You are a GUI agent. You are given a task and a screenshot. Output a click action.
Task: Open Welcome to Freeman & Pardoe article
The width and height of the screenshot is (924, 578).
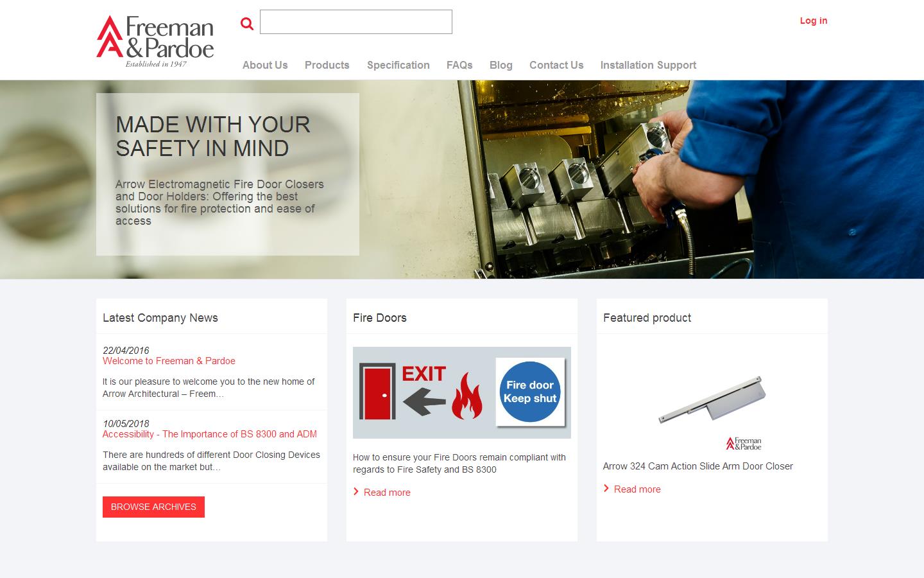point(169,361)
